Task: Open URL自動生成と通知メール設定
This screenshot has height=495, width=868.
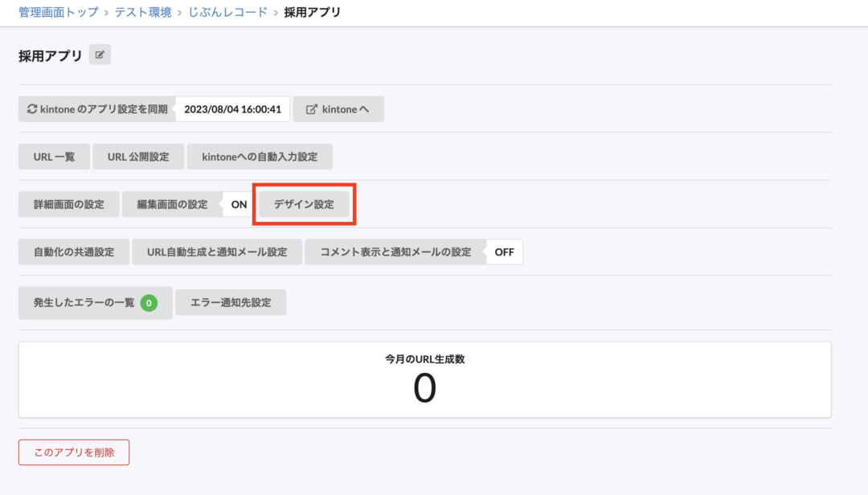Action: coord(215,252)
